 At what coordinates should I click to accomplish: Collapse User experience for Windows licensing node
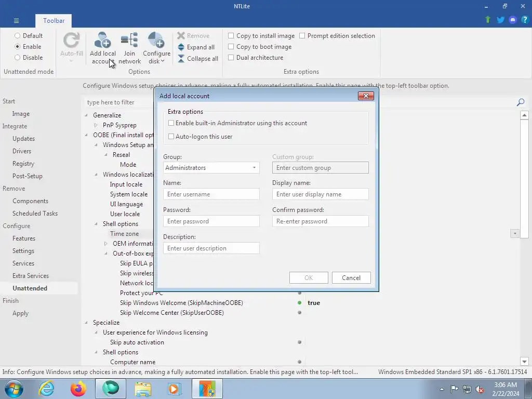click(x=96, y=332)
